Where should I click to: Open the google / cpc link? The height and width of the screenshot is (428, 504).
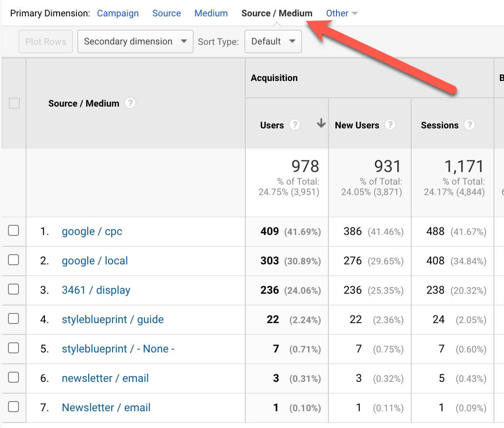[x=92, y=232]
